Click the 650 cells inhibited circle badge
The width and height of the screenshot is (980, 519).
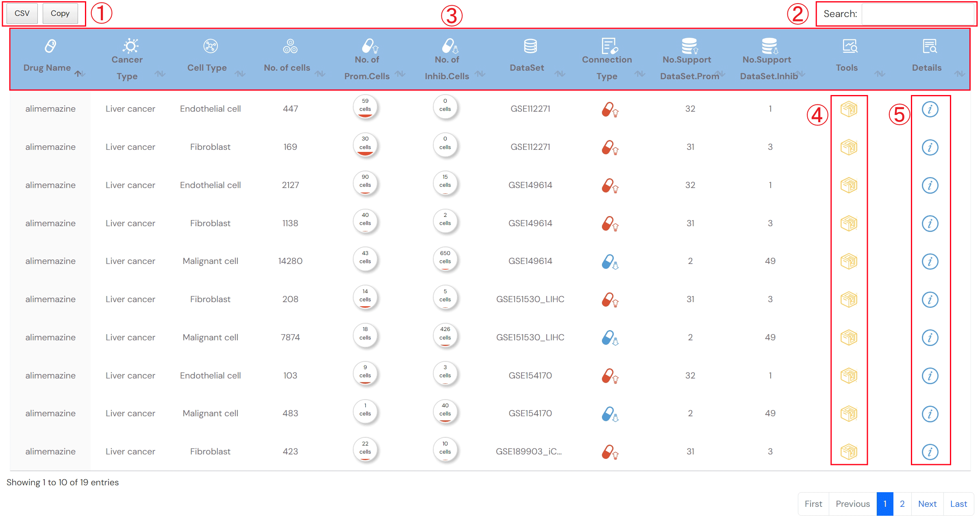pyautogui.click(x=445, y=257)
